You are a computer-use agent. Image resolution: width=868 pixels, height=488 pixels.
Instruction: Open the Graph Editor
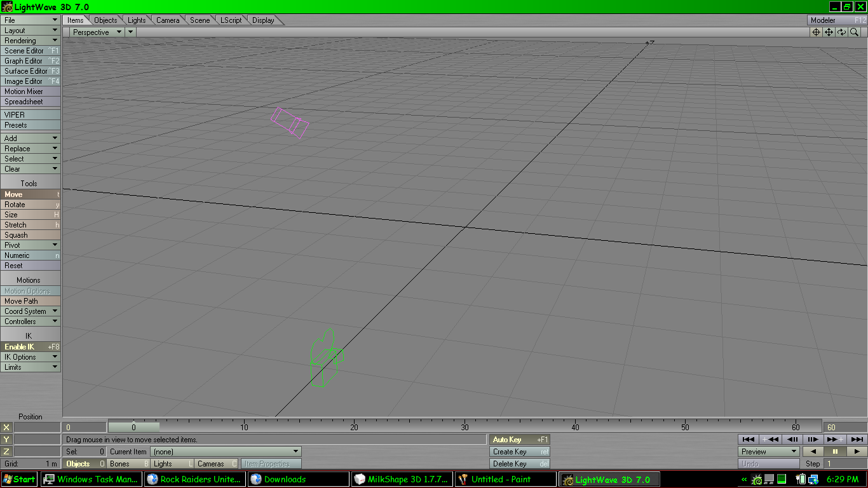pyautogui.click(x=31, y=61)
